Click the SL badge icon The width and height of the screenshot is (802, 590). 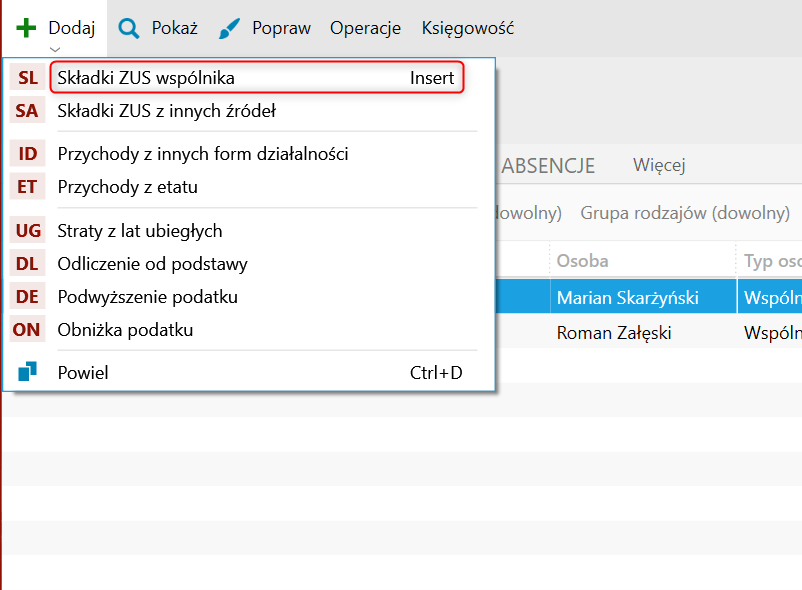(27, 78)
